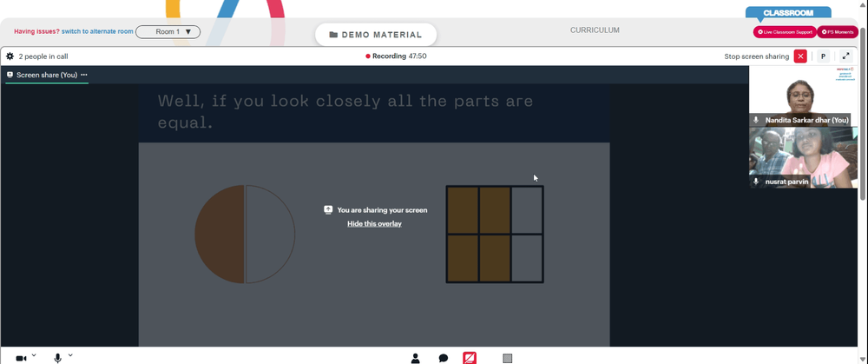The width and height of the screenshot is (868, 364).
Task: Click the 'Having issues?' text
Action: [37, 31]
